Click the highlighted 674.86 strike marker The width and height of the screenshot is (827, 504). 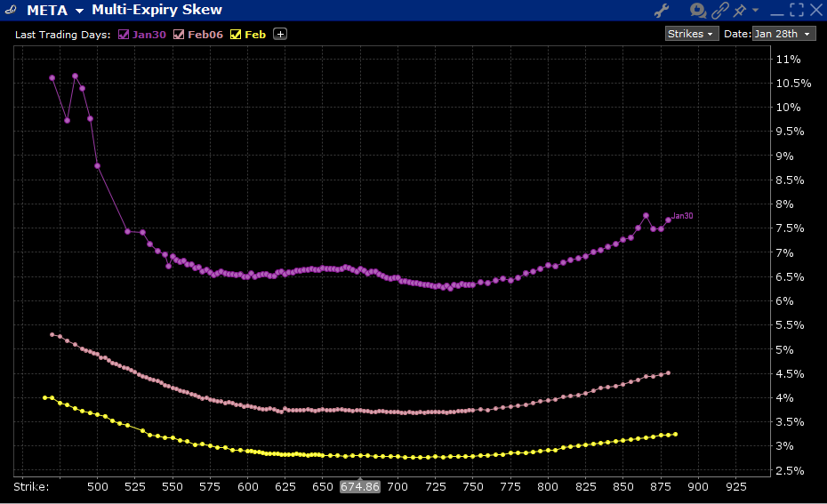[360, 486]
